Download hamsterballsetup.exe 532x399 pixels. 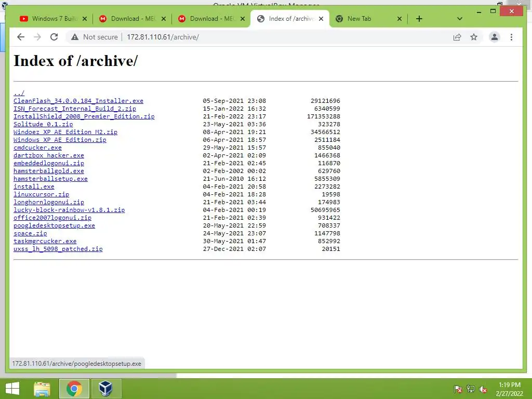point(50,179)
